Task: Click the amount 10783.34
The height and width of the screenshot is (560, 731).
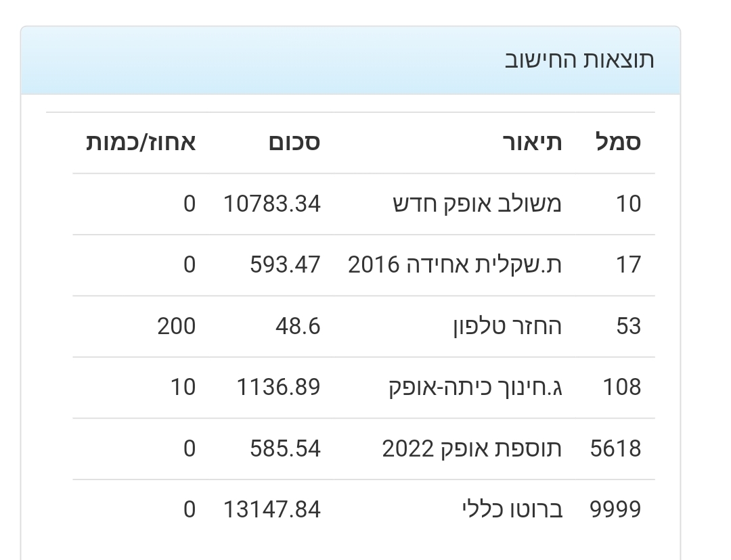Action: [272, 204]
